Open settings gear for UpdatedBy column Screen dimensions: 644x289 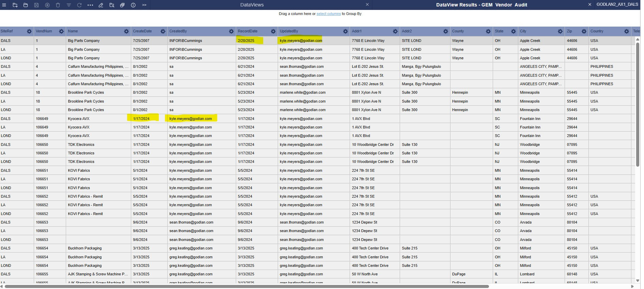pos(346,31)
